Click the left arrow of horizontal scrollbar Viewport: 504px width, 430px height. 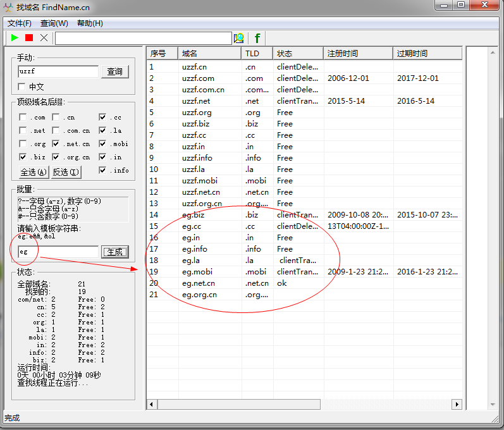pos(151,404)
